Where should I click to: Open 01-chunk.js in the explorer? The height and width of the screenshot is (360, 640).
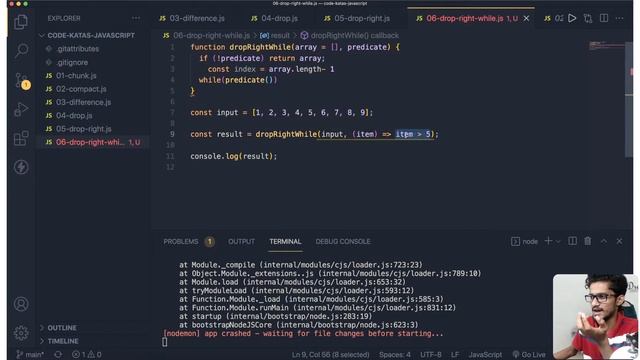(x=76, y=76)
